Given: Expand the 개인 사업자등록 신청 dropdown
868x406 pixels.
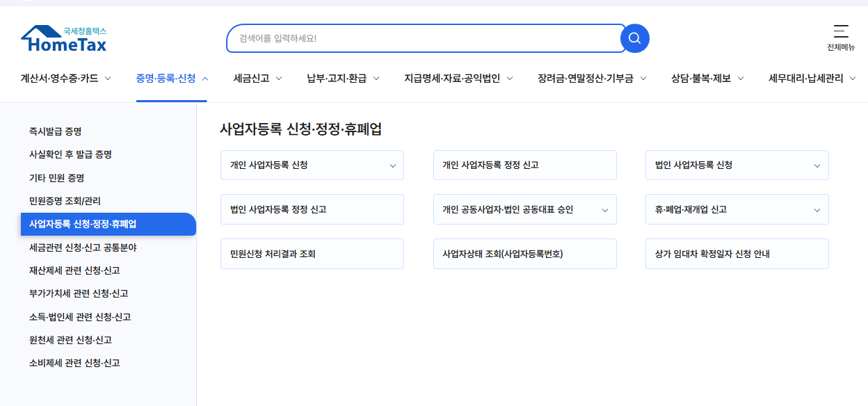Looking at the screenshot, I should pyautogui.click(x=312, y=165).
